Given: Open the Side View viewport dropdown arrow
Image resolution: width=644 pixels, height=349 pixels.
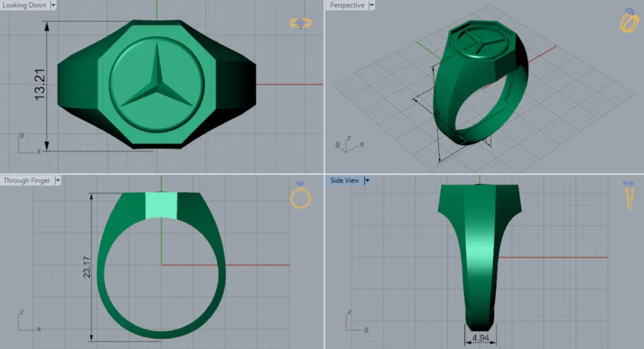Looking at the screenshot, I should pyautogui.click(x=367, y=181).
